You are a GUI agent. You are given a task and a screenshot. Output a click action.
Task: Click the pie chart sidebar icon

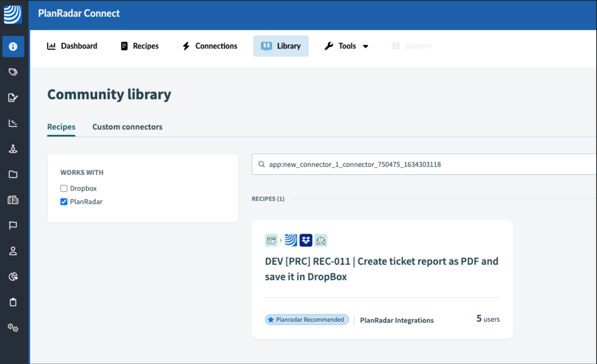tap(13, 276)
